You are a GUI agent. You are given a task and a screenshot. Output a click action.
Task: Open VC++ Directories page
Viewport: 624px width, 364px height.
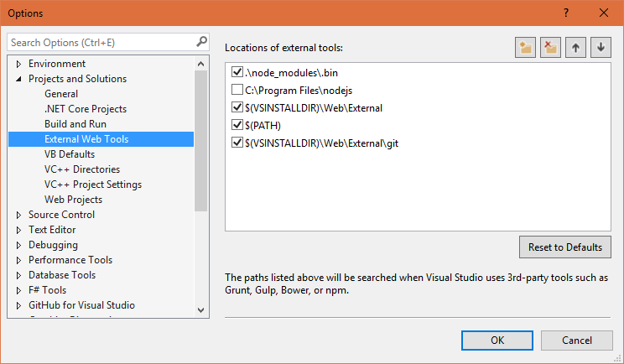pyautogui.click(x=82, y=169)
